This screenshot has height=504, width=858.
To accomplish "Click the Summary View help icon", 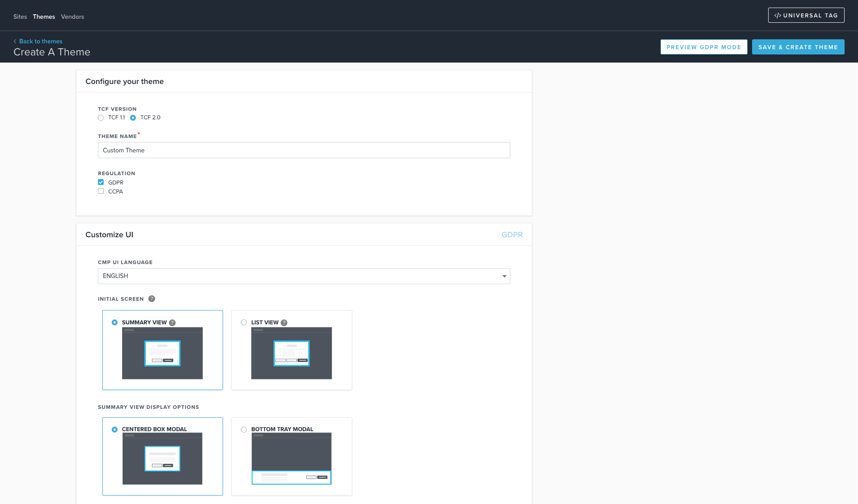I will point(172,323).
